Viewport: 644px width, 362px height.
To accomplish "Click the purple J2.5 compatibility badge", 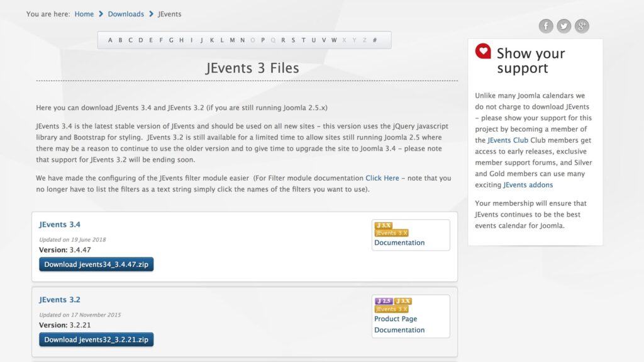I will click(384, 301).
